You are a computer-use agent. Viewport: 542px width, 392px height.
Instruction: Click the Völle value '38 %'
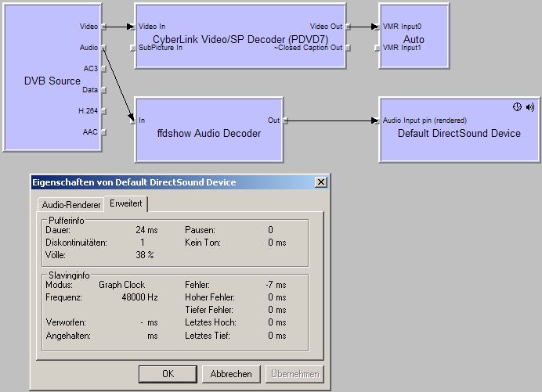144,255
